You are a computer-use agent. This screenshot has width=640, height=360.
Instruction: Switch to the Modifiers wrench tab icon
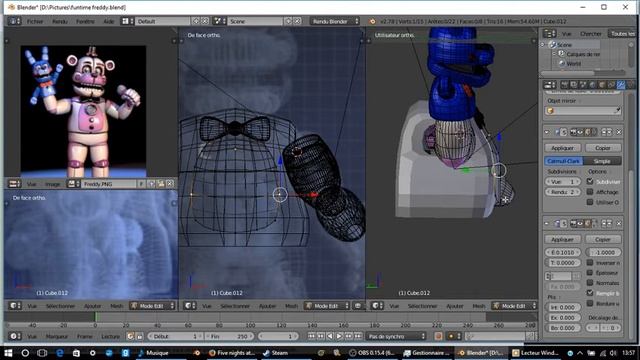621,85
